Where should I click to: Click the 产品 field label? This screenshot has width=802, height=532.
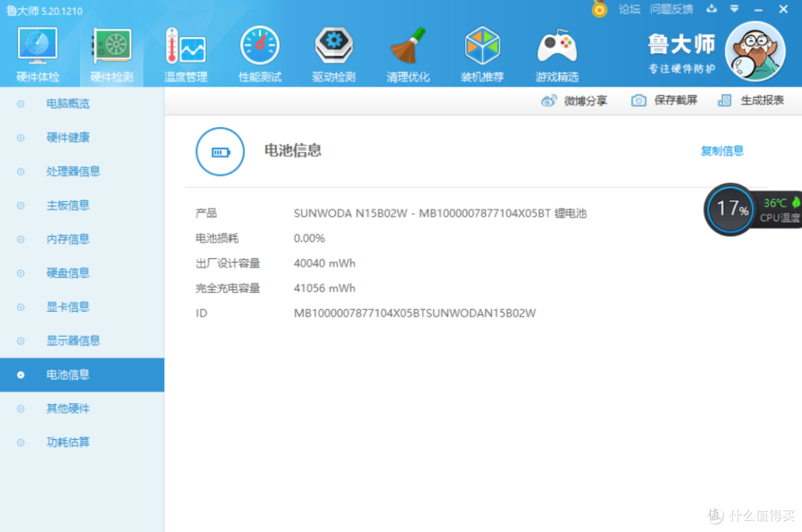pyautogui.click(x=206, y=213)
